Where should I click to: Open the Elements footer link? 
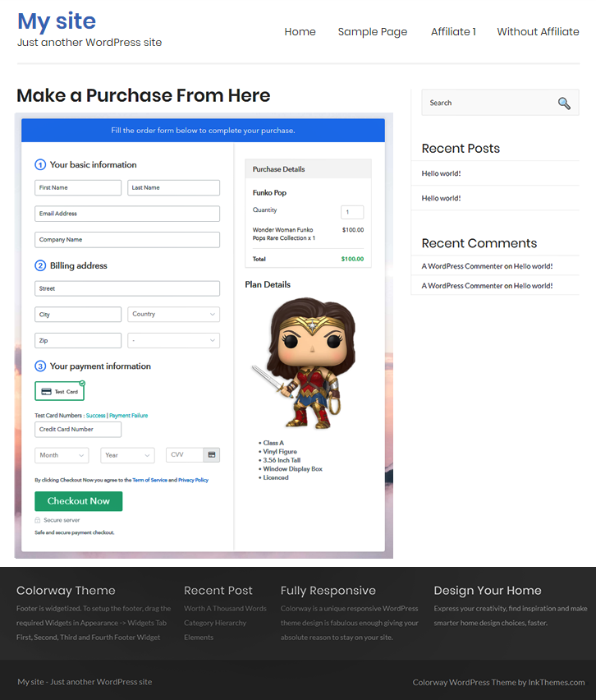pyautogui.click(x=199, y=637)
